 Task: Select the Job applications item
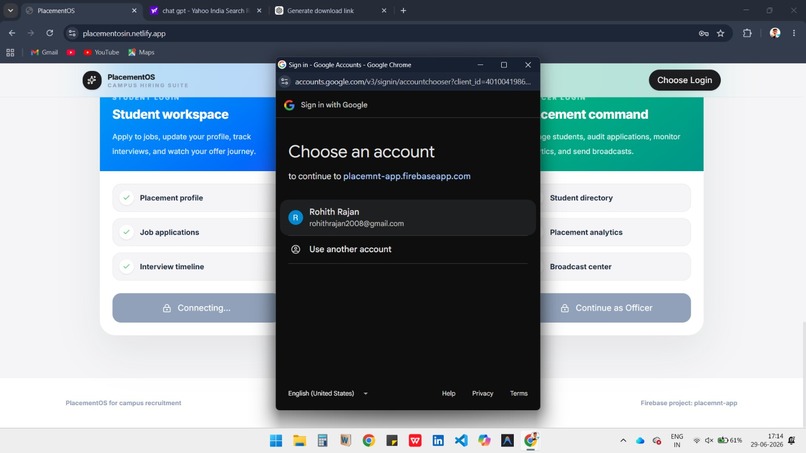click(194, 232)
